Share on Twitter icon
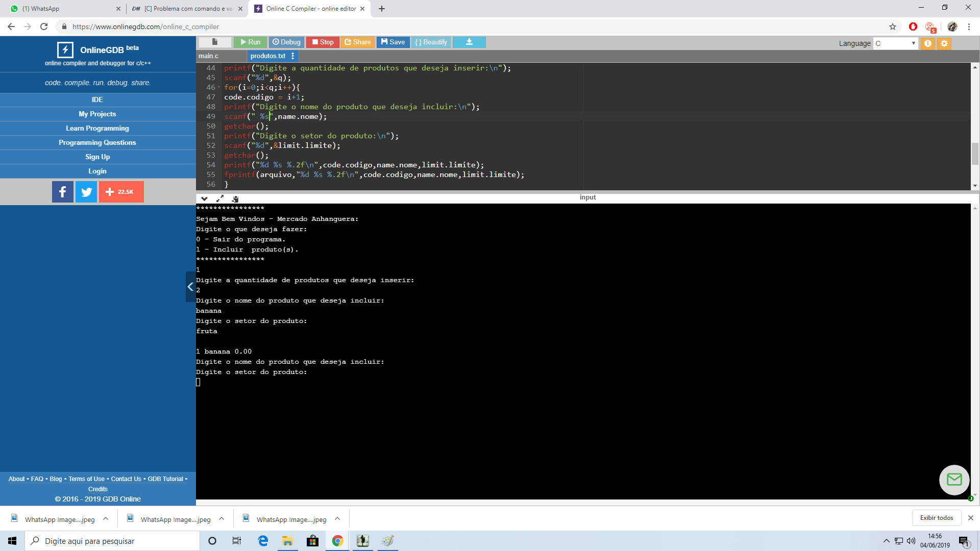The height and width of the screenshot is (551, 980). (x=86, y=192)
